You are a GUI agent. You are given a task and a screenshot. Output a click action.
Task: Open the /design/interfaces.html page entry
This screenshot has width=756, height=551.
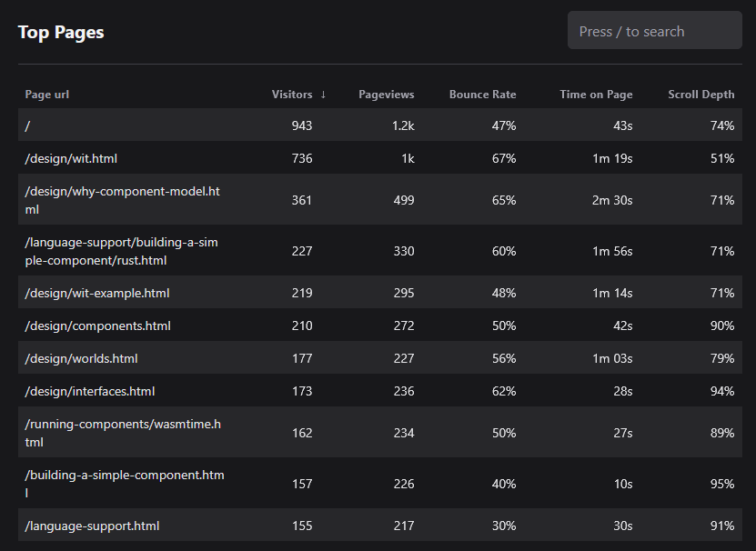[90, 391]
